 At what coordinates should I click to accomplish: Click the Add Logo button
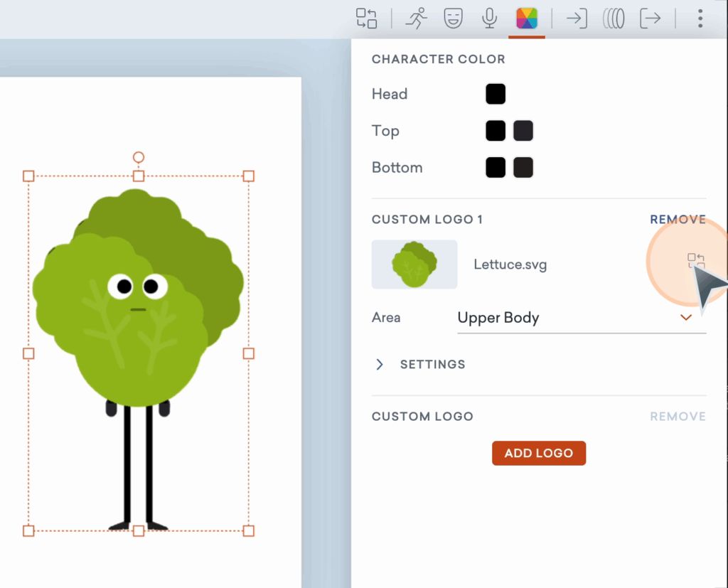(539, 453)
